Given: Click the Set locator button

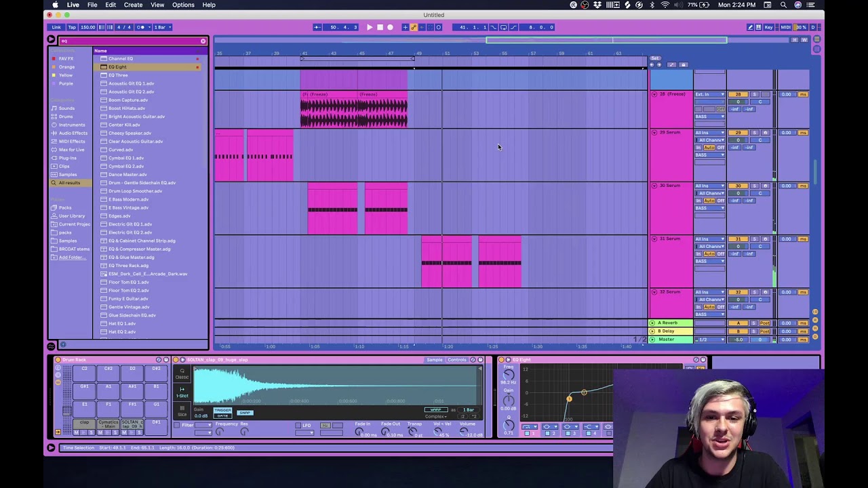Looking at the screenshot, I should pyautogui.click(x=655, y=58).
